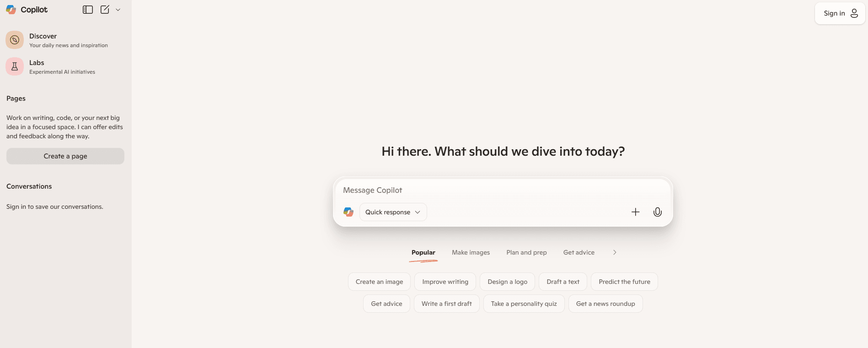
Task: Show more suggestion tabs with right chevron
Action: [x=615, y=252]
